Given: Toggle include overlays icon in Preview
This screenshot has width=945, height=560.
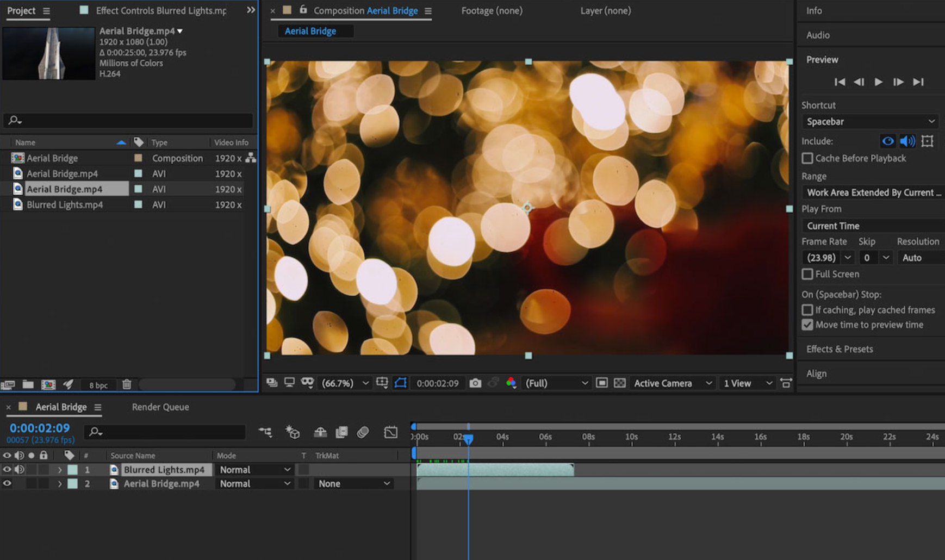Looking at the screenshot, I should coord(928,141).
